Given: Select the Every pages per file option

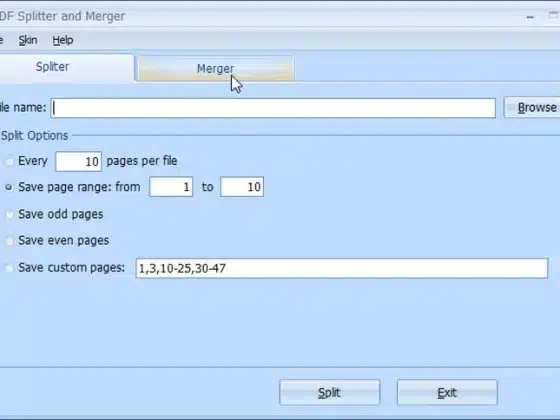Looking at the screenshot, I should tap(9, 161).
